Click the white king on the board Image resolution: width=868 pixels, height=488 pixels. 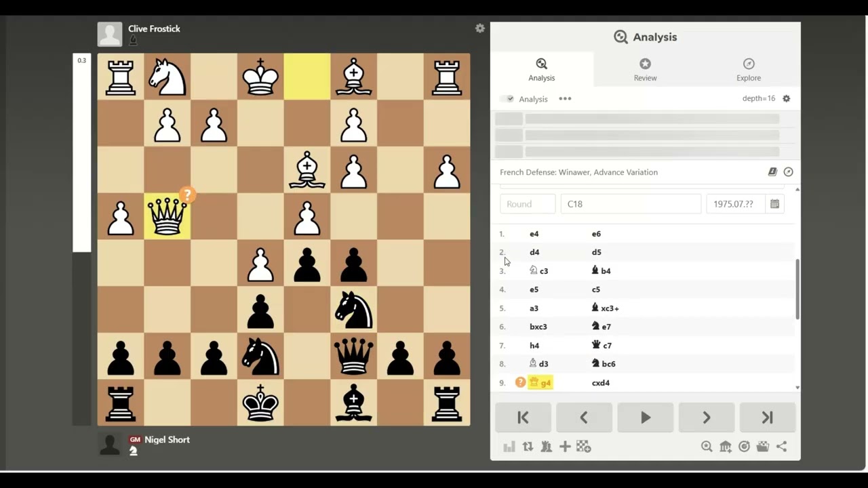(260, 77)
